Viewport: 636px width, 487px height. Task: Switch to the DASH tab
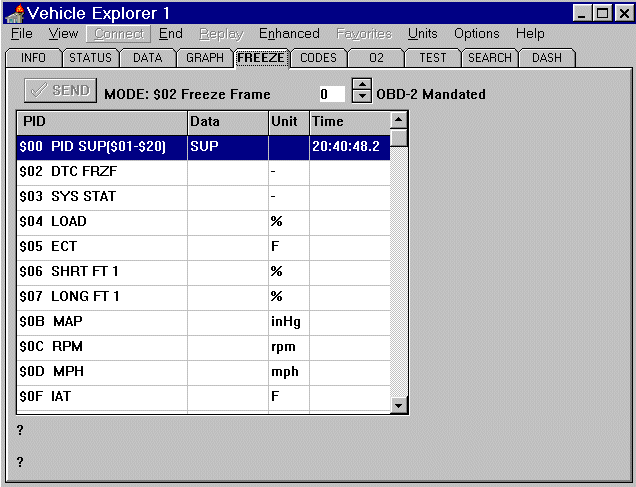pos(546,58)
